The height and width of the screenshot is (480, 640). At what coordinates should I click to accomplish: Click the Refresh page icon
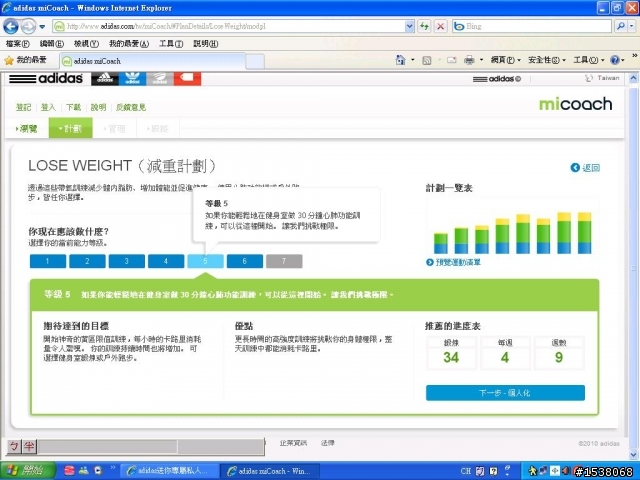(x=424, y=27)
